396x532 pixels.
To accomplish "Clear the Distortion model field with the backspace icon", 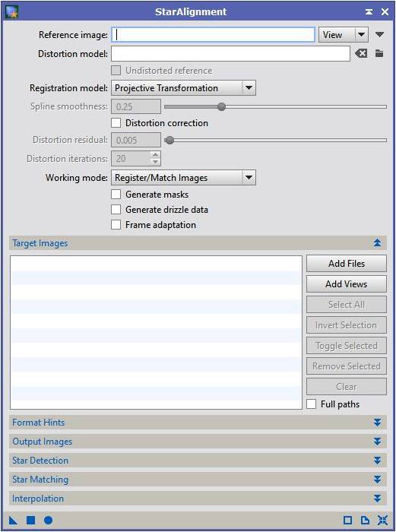I will 361,54.
